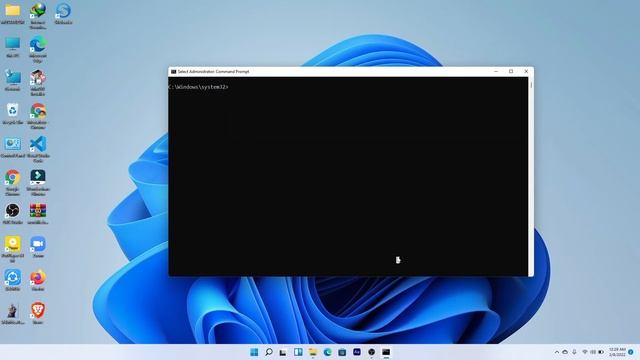640x360 pixels.
Task: Click the microphone tray icon
Action: (574, 352)
